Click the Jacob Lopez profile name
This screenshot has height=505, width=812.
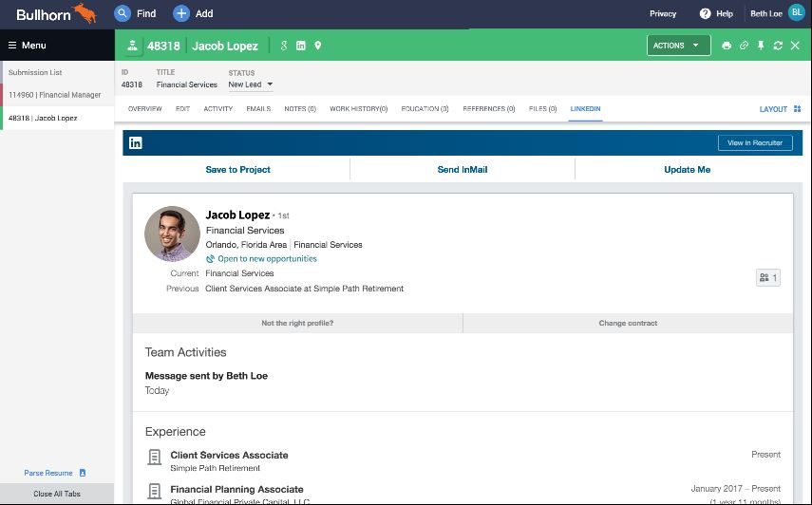pos(237,215)
